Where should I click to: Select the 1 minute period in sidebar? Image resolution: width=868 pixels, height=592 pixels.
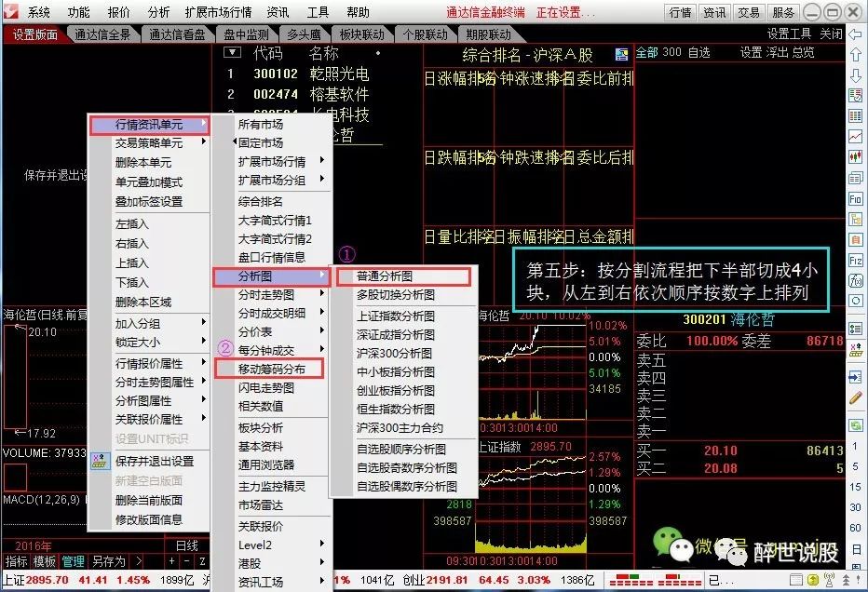click(x=855, y=446)
